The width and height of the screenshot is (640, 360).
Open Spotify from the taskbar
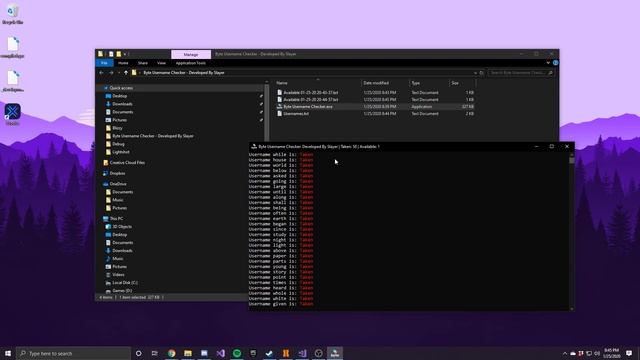pos(237,353)
